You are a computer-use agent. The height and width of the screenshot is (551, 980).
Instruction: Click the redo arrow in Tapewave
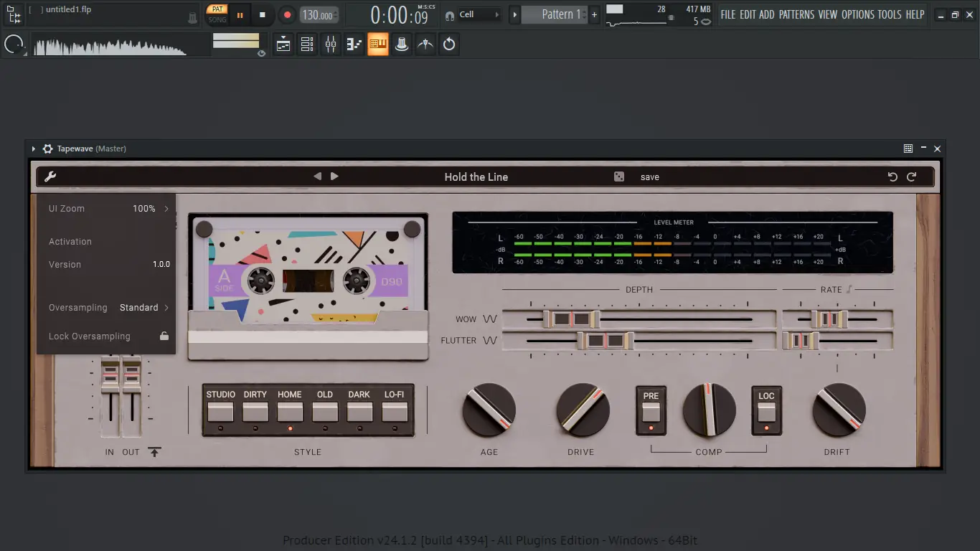[912, 176]
